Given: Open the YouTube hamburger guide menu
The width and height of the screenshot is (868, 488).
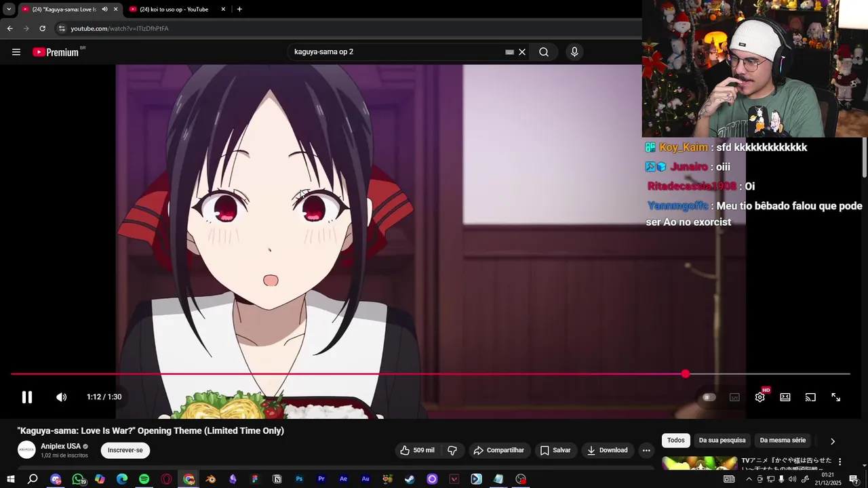Looking at the screenshot, I should (x=16, y=52).
